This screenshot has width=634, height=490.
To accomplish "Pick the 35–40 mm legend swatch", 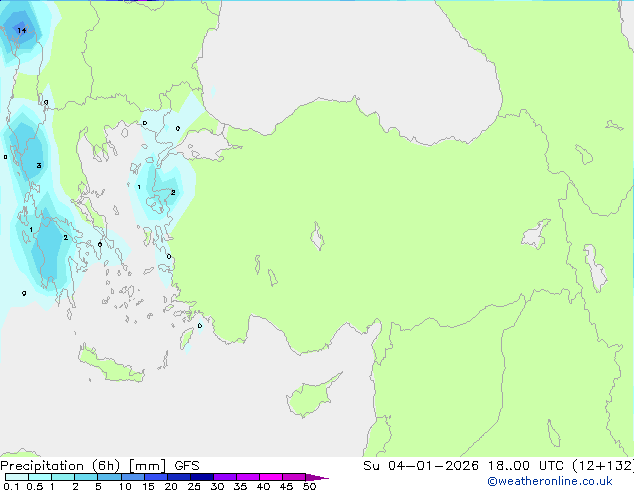I will (x=247, y=477).
